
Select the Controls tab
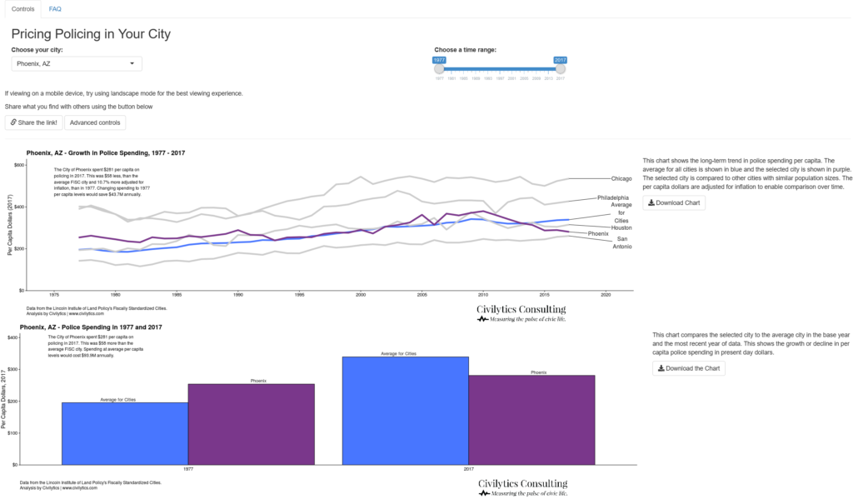click(x=22, y=8)
